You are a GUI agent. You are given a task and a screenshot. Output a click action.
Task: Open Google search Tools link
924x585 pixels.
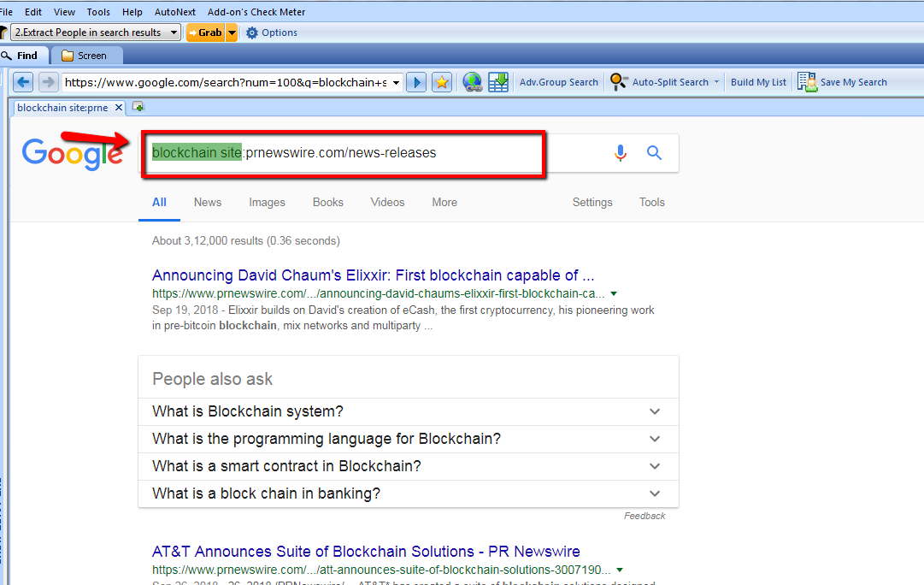click(651, 203)
